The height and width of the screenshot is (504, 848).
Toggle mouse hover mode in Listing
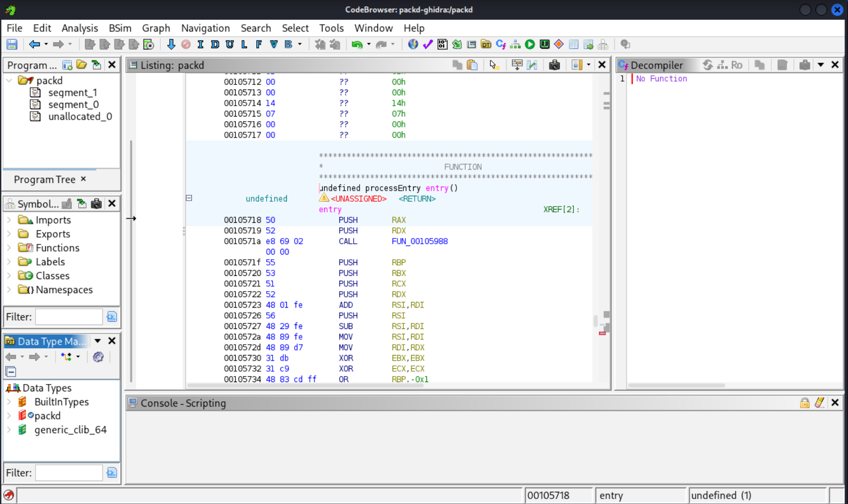pos(494,65)
